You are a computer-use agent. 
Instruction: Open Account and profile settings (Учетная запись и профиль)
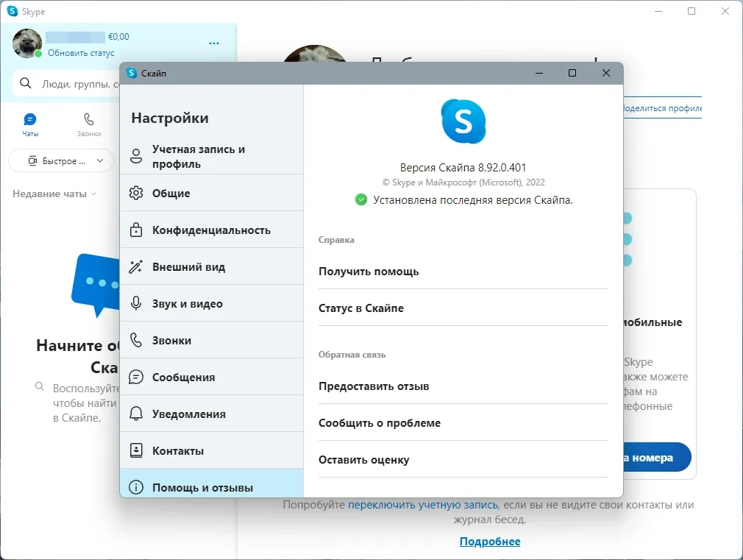pyautogui.click(x=211, y=157)
